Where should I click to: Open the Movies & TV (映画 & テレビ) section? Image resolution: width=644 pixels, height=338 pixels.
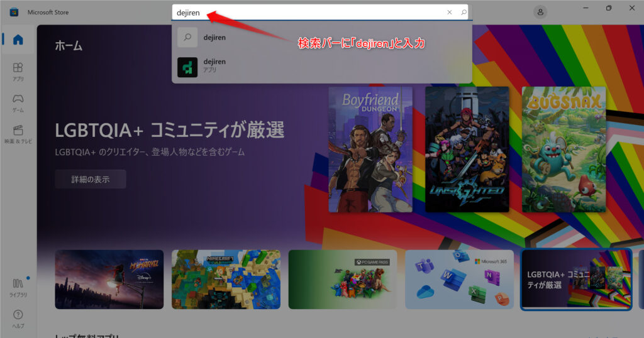(x=18, y=134)
